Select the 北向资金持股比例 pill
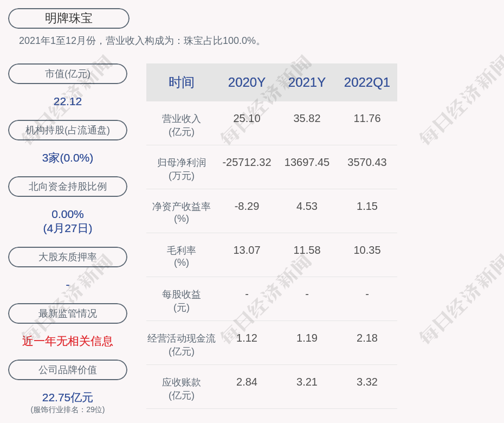Screen dimensions: 504x423 click(x=68, y=186)
